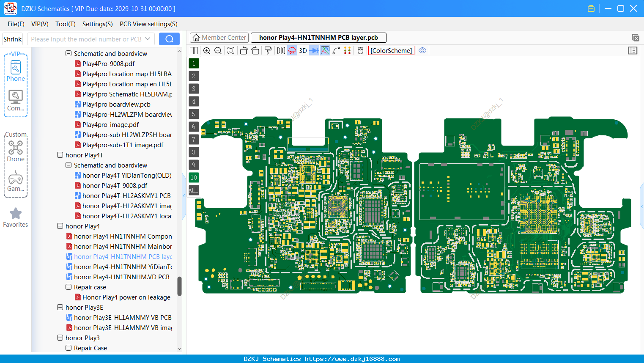
Task: Collapse Repair case folder under Play4
Action: coord(69,287)
